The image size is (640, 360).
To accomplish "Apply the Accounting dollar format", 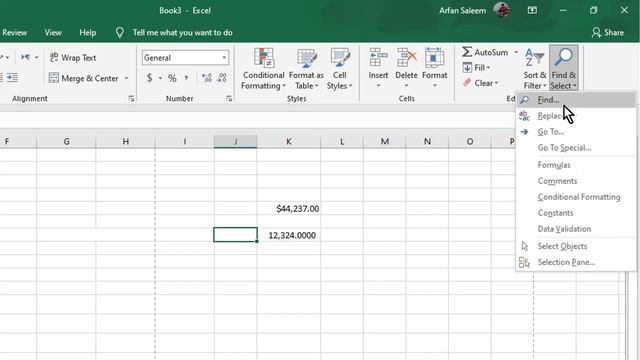I will (149, 78).
